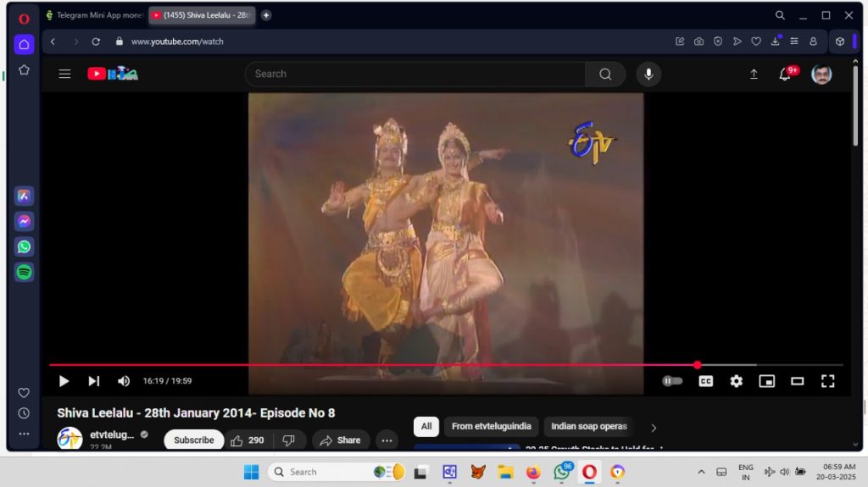
Task: Click the address bar URL
Action: (177, 42)
